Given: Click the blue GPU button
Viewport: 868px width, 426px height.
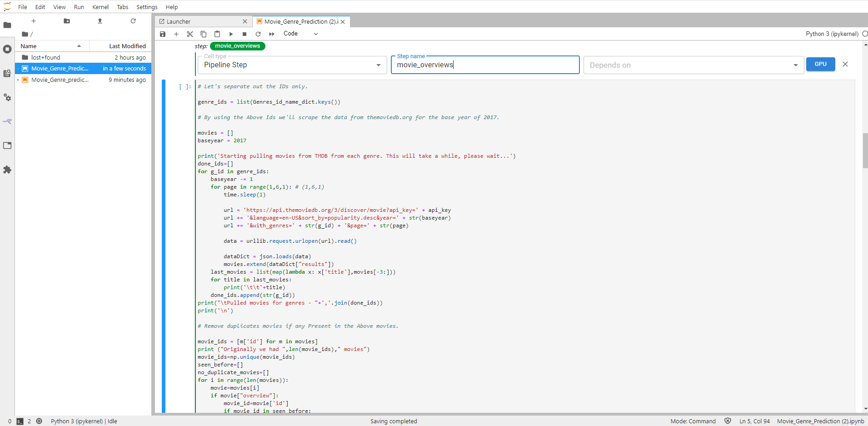Looking at the screenshot, I should click(x=821, y=64).
